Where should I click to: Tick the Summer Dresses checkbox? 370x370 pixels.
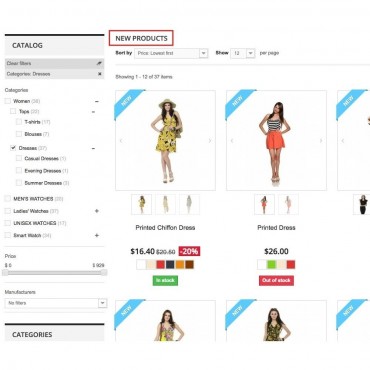19,183
